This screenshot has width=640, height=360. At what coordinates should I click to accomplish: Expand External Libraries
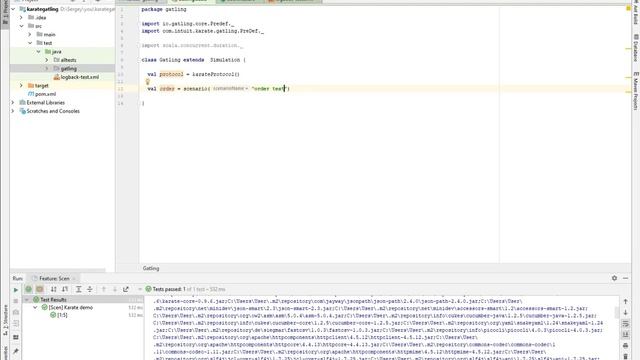pos(13,102)
